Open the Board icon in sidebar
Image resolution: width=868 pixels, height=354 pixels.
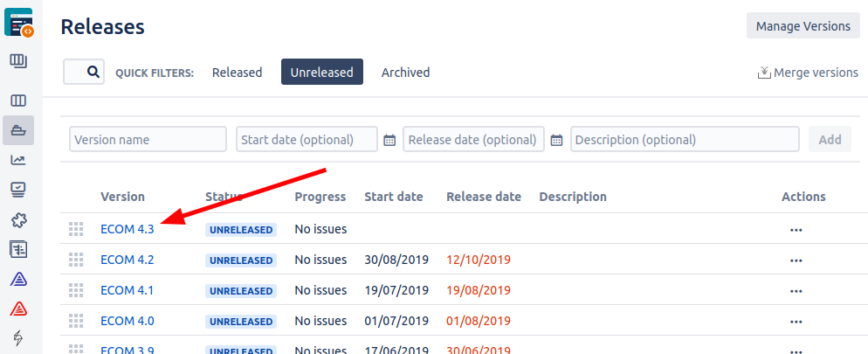[18, 101]
